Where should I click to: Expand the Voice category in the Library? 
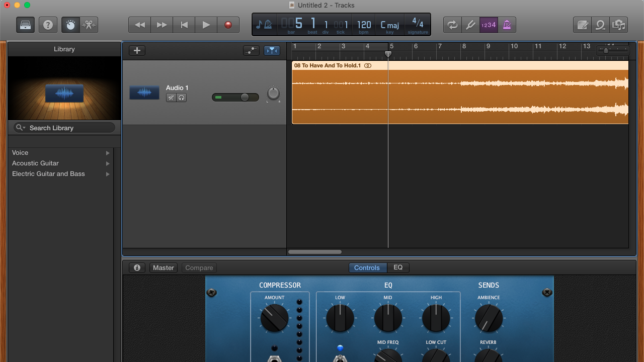coord(20,152)
